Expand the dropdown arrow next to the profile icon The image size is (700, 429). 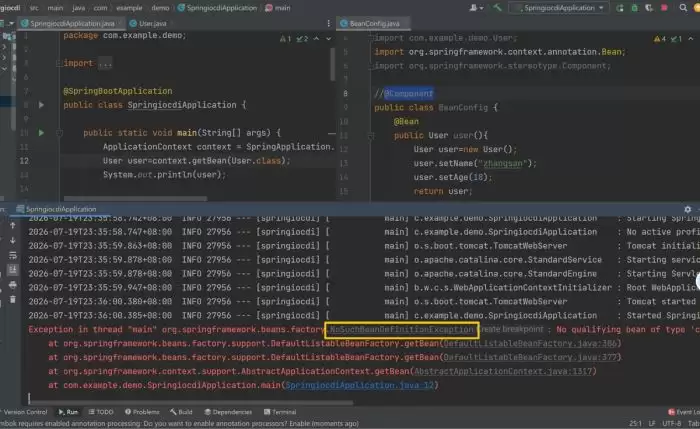click(x=481, y=8)
